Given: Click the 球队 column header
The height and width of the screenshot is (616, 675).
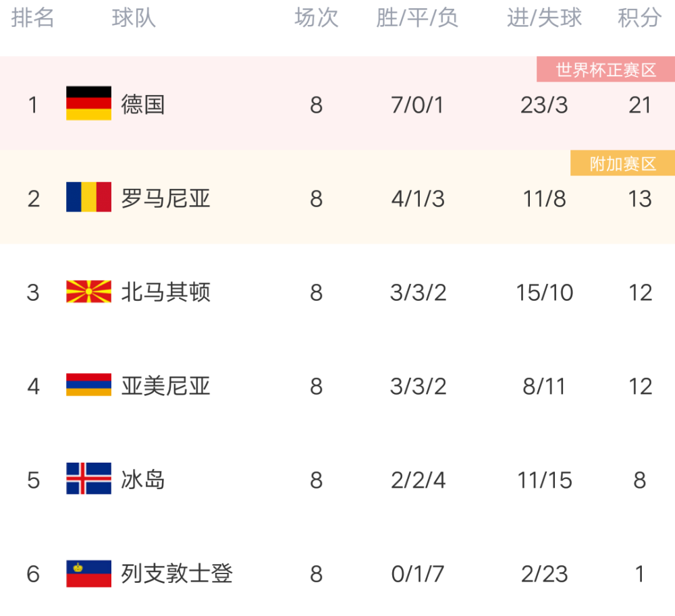Looking at the screenshot, I should (134, 18).
